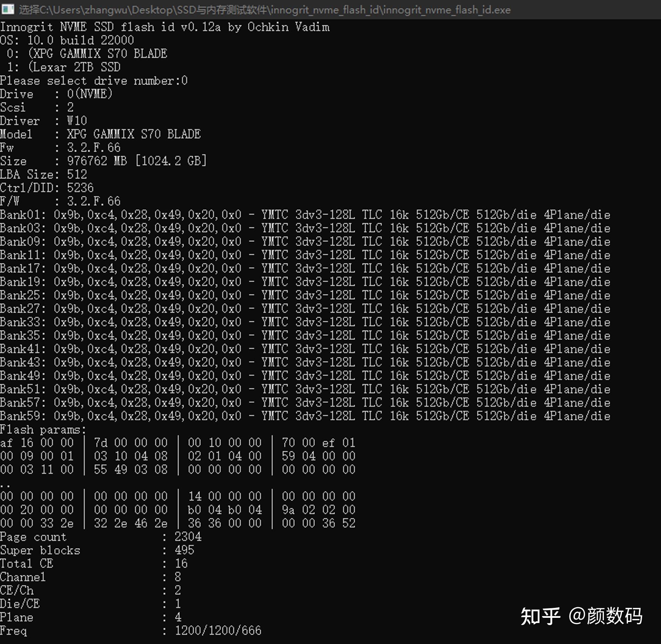Click hex group 'b0 04 b0 04'
The image size is (661, 644).
[x=224, y=510]
